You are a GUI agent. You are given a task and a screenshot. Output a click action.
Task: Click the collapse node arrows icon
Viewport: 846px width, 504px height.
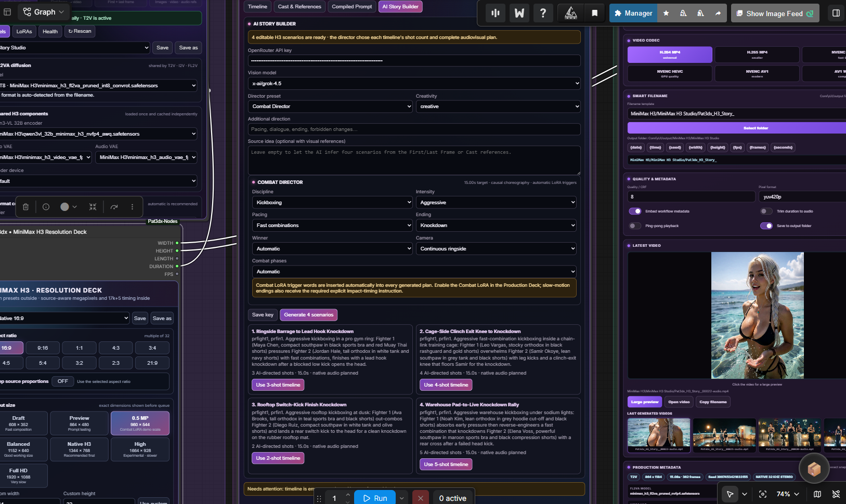[x=93, y=207]
